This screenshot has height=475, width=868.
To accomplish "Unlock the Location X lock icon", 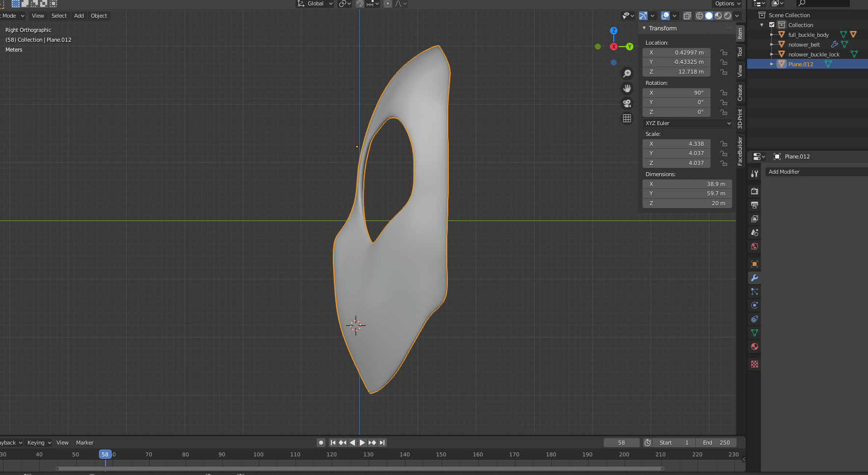I will point(724,52).
